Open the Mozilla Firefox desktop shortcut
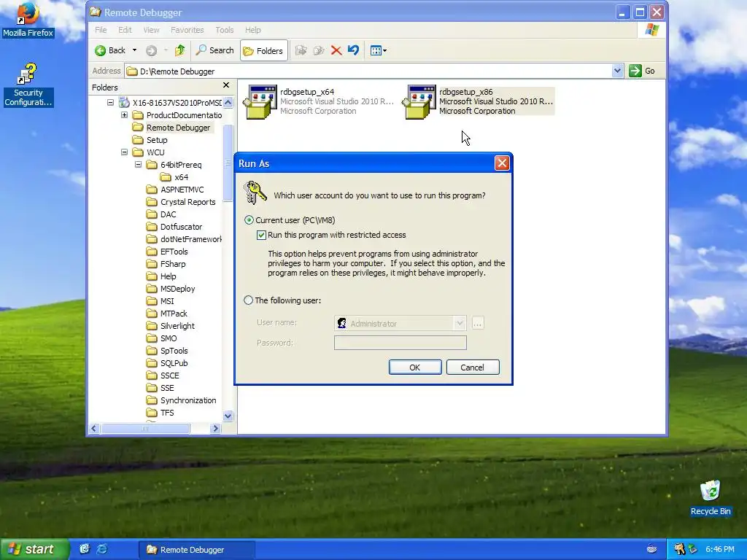 [28, 20]
